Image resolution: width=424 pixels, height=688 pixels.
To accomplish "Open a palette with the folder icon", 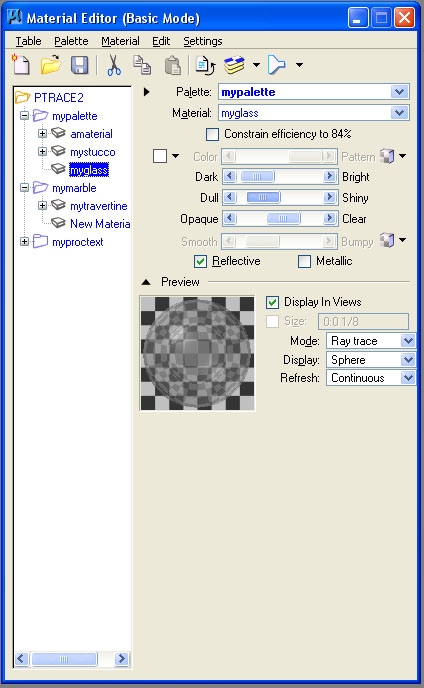I will click(x=50, y=65).
